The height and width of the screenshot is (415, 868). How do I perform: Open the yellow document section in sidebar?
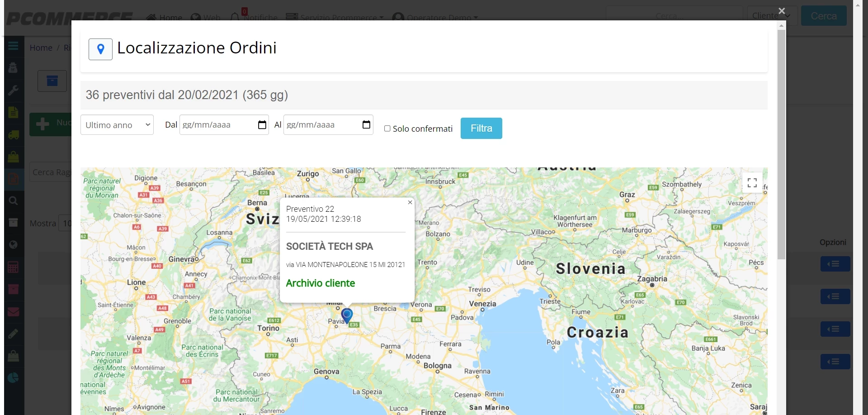[x=13, y=112]
